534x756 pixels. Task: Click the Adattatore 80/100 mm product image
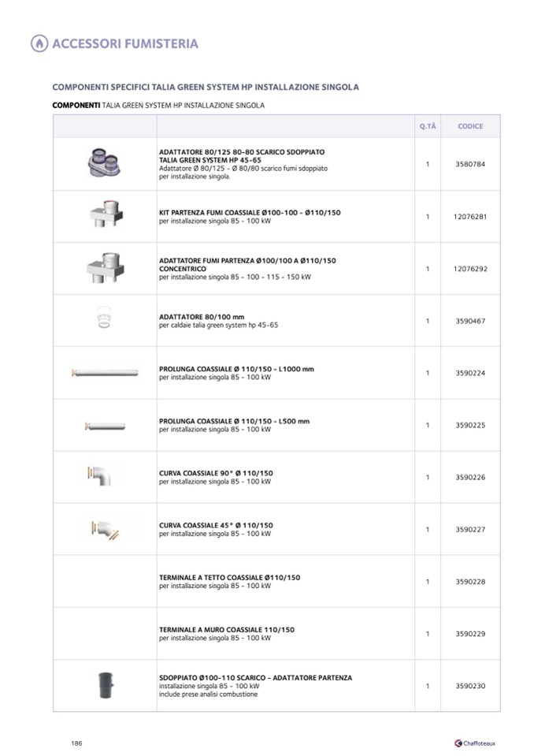point(104,317)
